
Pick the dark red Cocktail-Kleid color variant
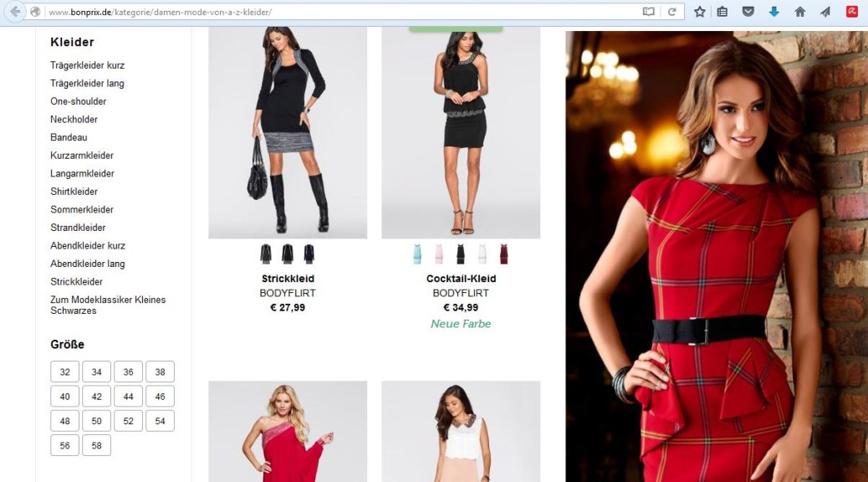click(x=503, y=254)
